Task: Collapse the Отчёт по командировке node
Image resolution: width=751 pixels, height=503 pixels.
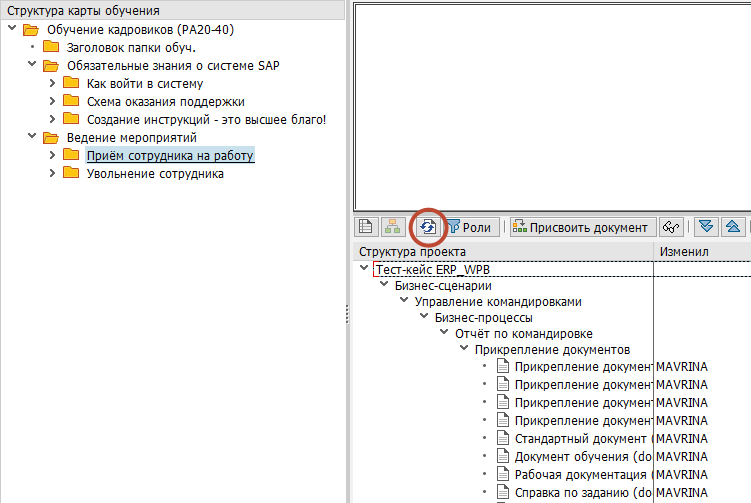Action: 444,332
